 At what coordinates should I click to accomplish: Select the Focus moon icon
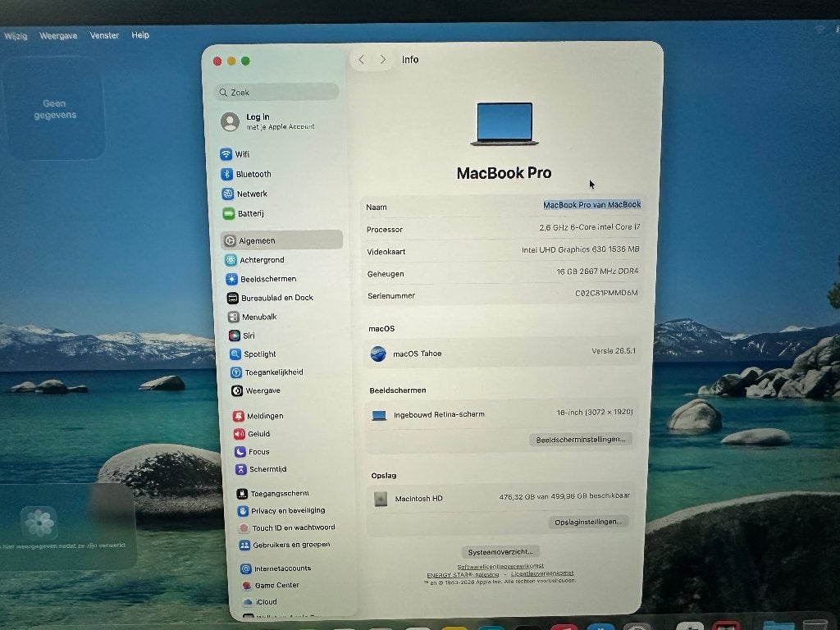tap(240, 452)
